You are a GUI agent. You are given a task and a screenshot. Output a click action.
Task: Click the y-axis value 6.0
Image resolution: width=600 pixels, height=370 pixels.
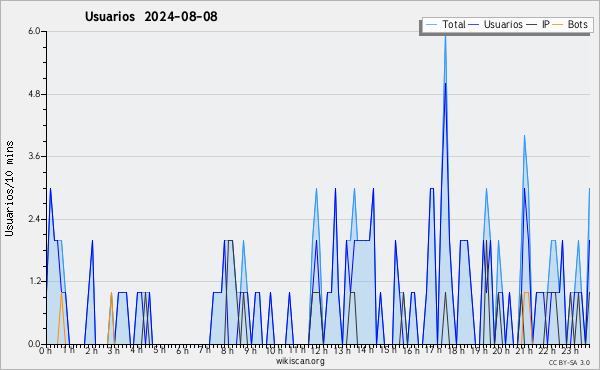(34, 31)
